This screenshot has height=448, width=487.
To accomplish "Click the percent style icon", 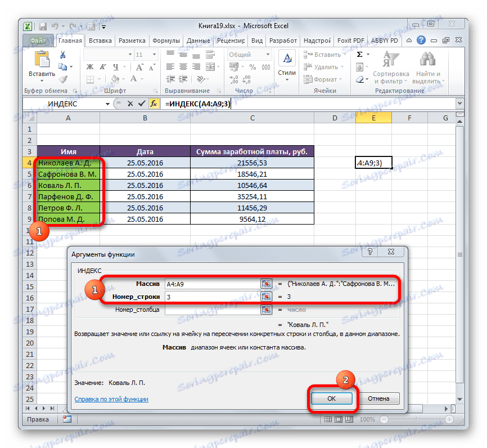I will pos(253,67).
